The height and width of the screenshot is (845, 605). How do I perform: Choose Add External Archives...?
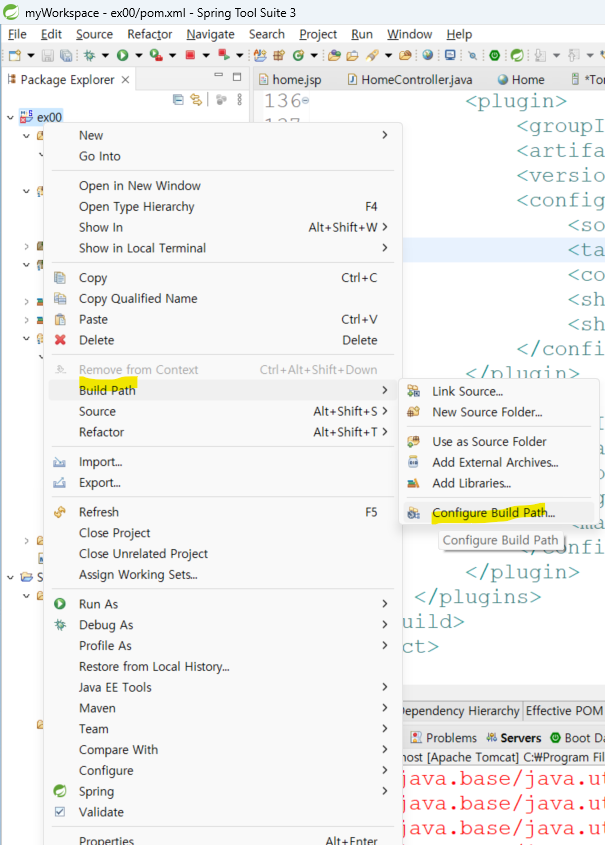click(x=495, y=462)
